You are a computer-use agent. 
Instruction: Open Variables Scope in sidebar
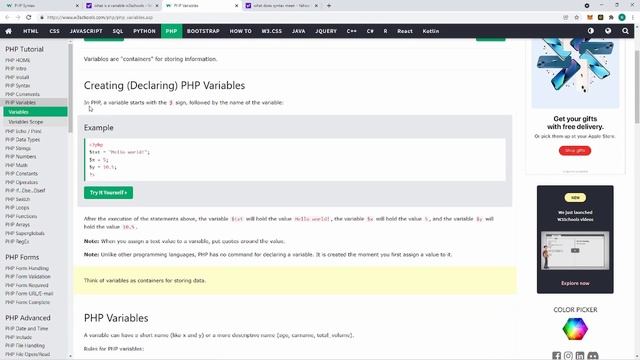coord(36,122)
